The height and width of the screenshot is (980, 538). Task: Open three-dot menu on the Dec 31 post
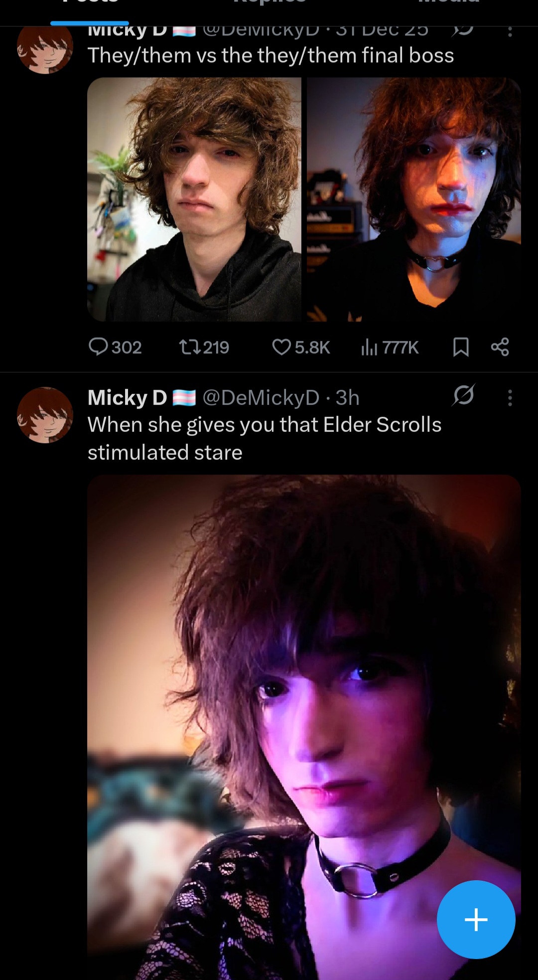tap(510, 31)
